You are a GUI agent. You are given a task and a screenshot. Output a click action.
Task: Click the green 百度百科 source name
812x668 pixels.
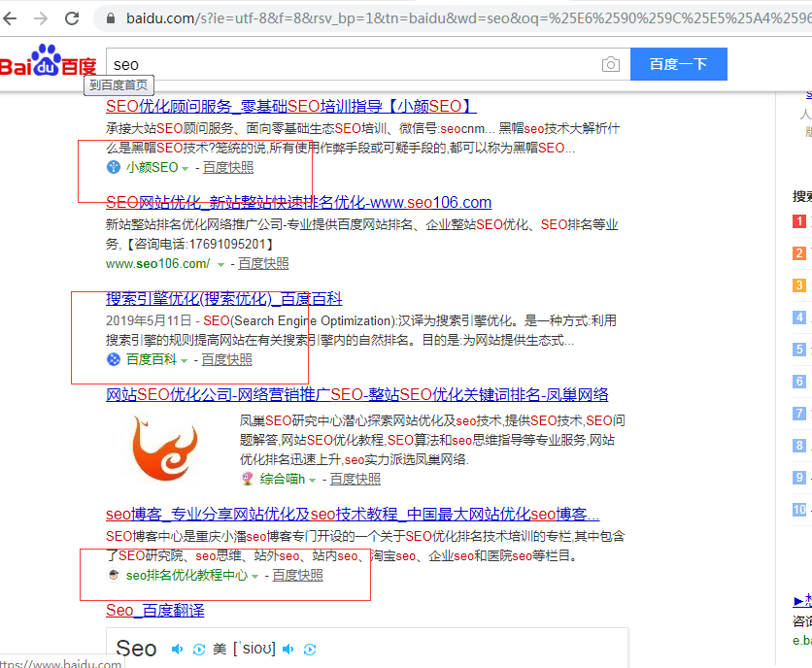(152, 359)
